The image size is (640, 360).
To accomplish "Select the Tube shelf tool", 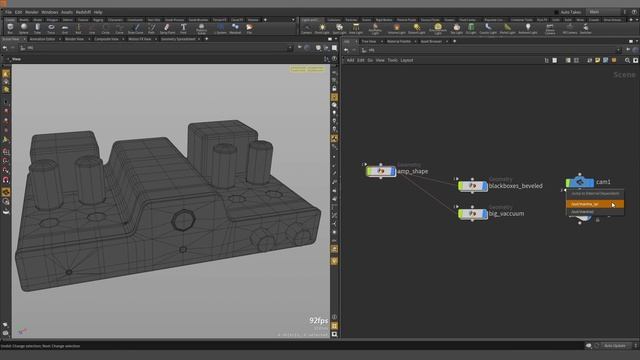I will point(37,29).
